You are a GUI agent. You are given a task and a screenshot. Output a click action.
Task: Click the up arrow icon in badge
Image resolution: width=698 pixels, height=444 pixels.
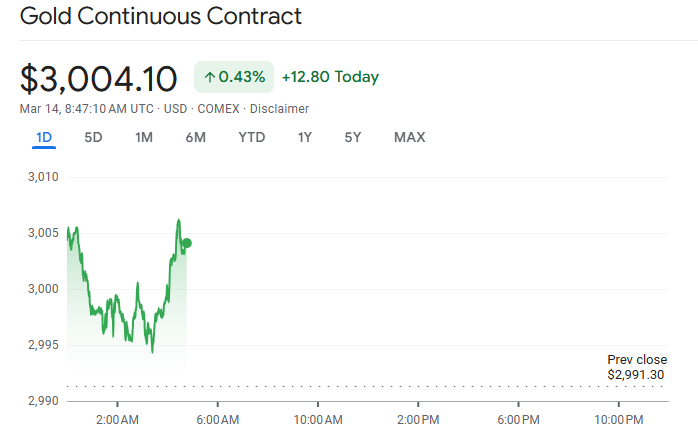(210, 77)
